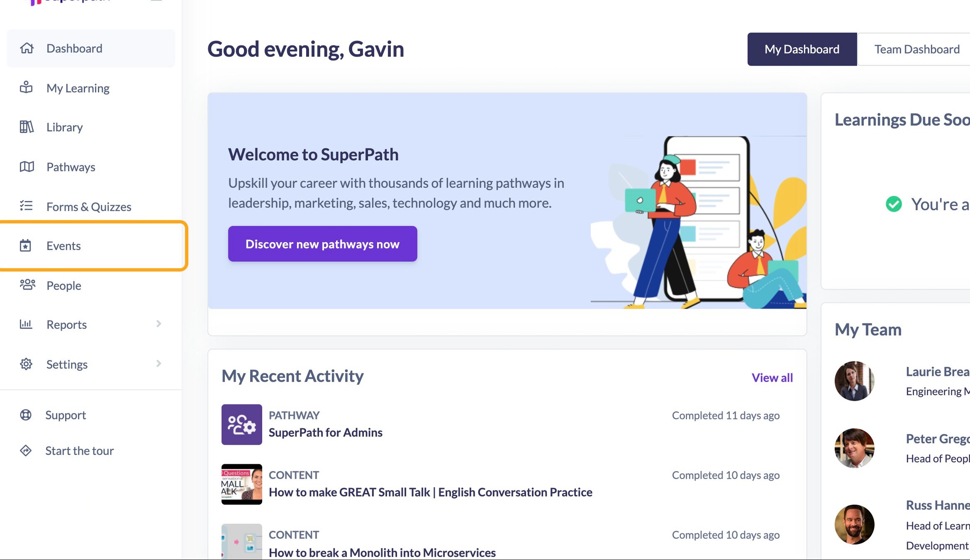Viewport: 970px width, 560px height.
Task: Click View all recent activity link
Action: point(772,377)
